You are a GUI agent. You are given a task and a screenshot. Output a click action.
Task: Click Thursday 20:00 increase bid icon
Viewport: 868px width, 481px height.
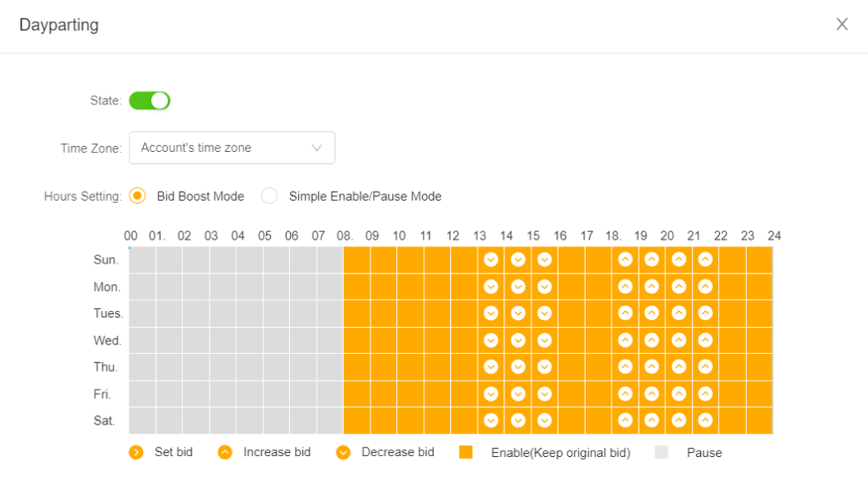coord(678,367)
